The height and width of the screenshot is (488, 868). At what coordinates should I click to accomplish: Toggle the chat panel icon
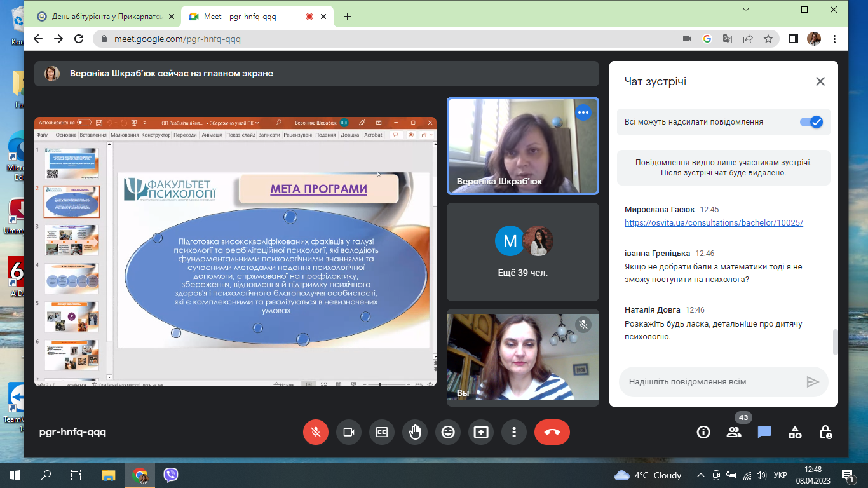pyautogui.click(x=764, y=432)
